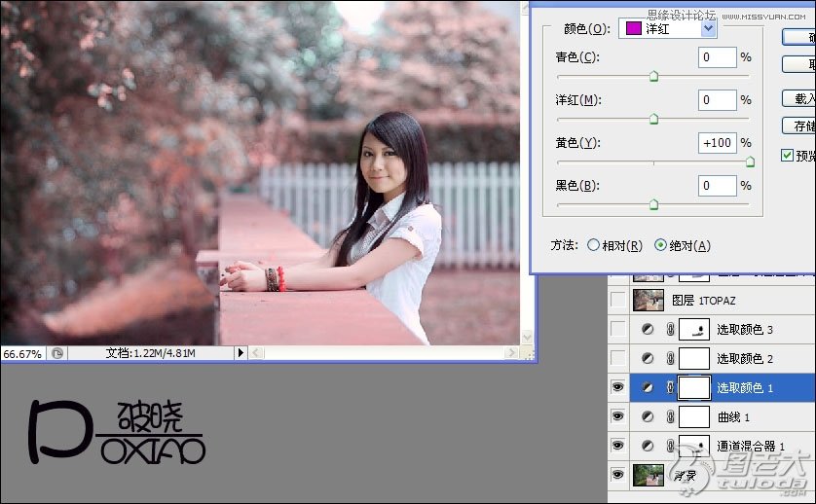The height and width of the screenshot is (504, 816).
Task: Click the 通道混合器 1 mask thumbnail
Action: click(x=694, y=446)
